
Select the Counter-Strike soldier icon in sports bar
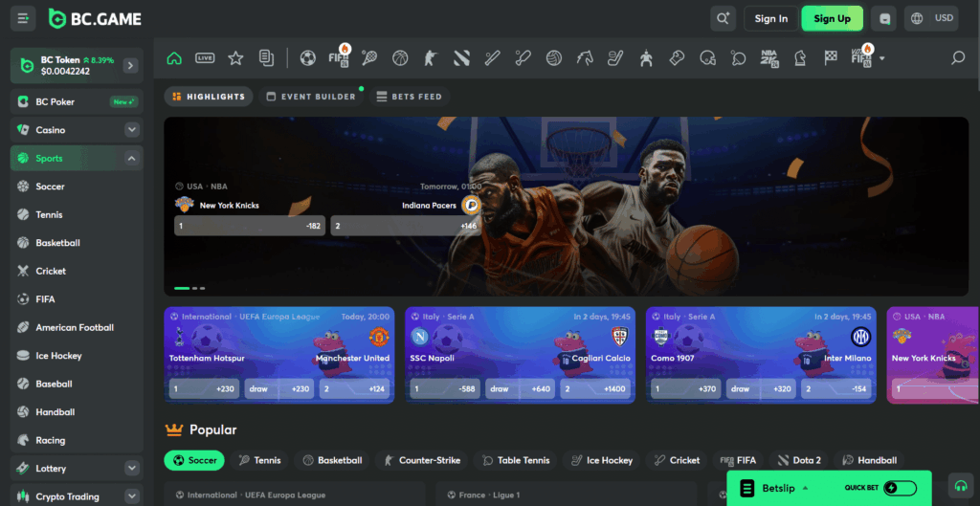pyautogui.click(x=431, y=58)
